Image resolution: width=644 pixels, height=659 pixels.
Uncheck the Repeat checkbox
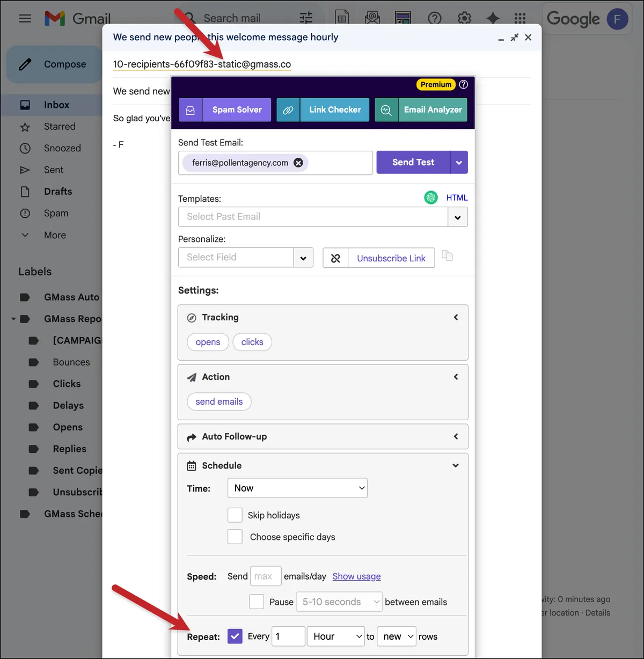(x=235, y=636)
